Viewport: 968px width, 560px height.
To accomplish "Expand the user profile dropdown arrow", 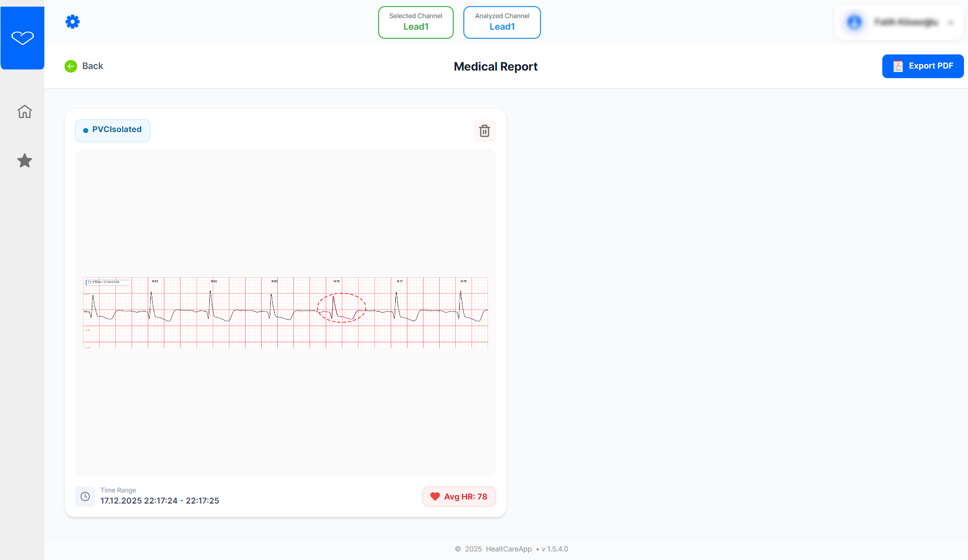I will click(x=950, y=23).
